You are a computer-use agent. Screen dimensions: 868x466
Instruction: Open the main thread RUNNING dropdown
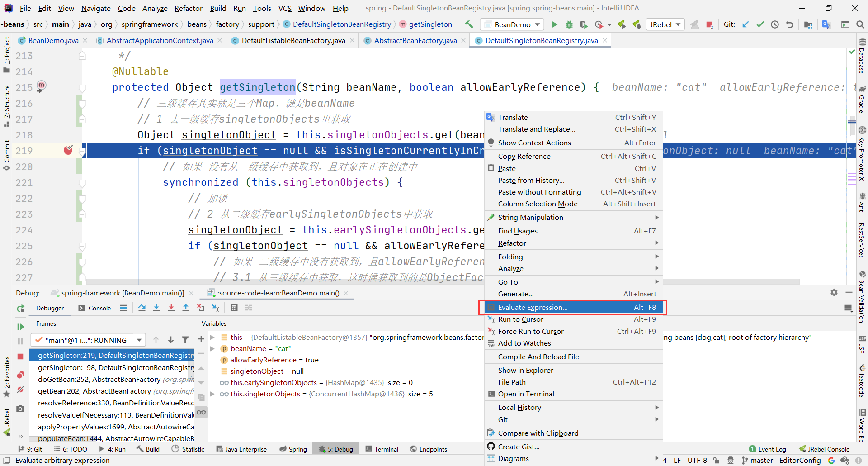coord(88,340)
